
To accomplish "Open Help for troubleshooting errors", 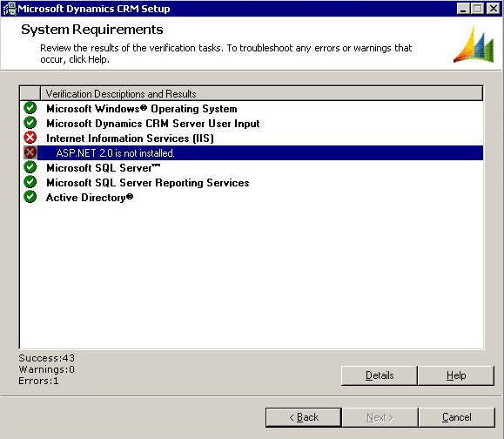I will [x=456, y=375].
